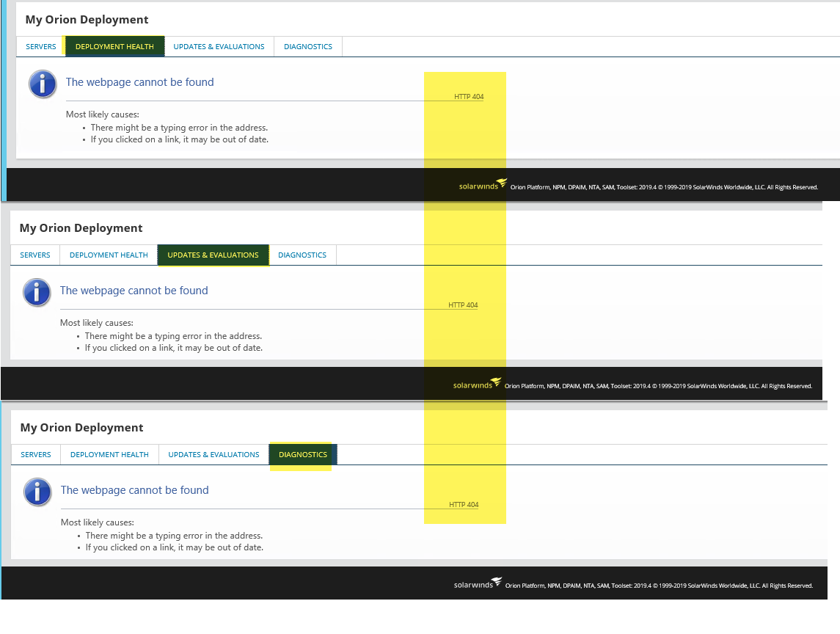
Task: Click info icon in bottom panel error
Action: click(37, 492)
